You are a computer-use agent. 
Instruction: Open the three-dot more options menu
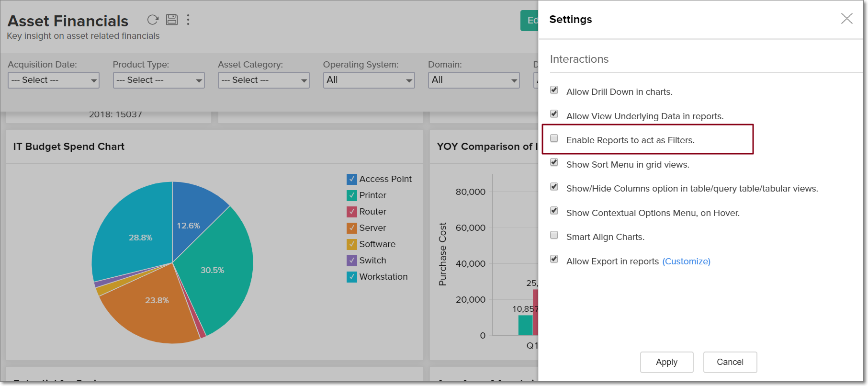188,20
